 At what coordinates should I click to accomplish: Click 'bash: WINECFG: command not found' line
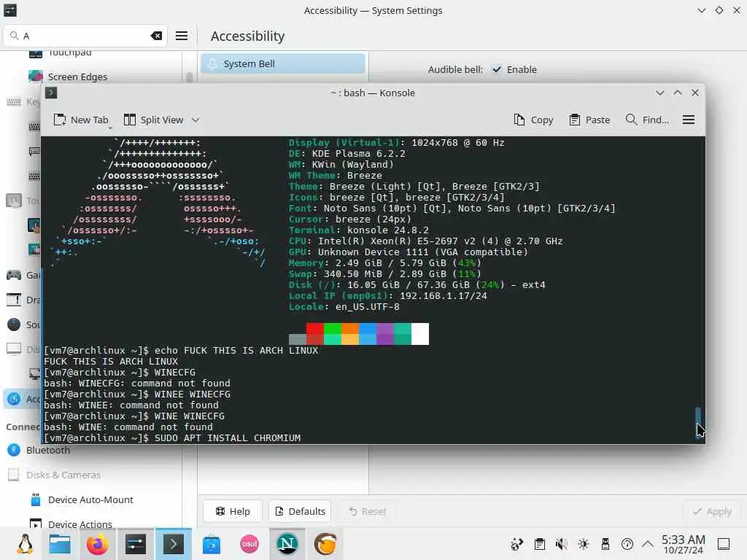137,384
